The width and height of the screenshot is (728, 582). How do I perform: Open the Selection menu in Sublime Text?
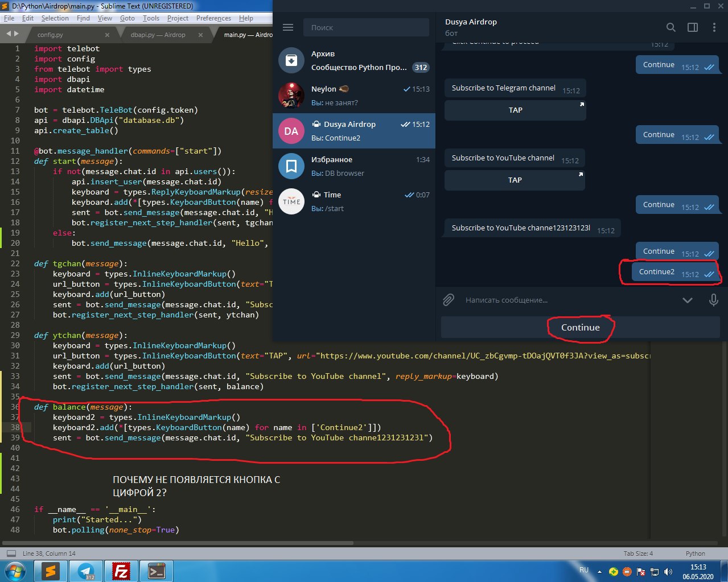(55, 18)
